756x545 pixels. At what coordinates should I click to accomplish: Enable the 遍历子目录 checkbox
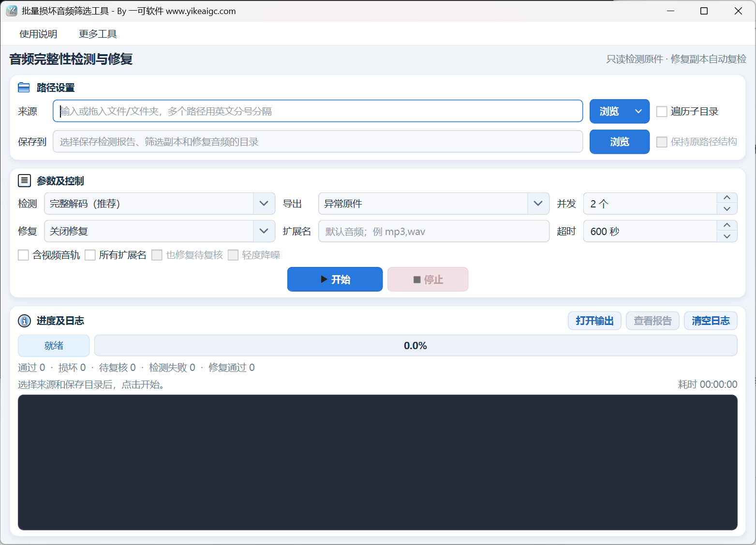click(x=662, y=112)
